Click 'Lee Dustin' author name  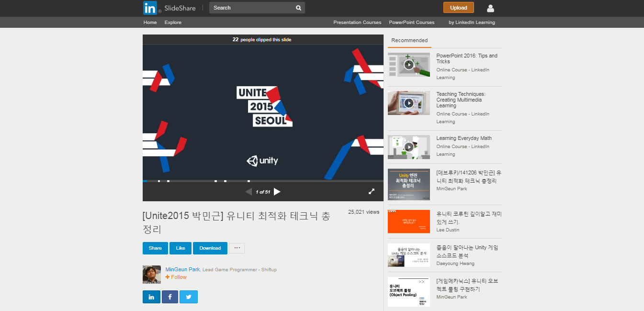tap(448, 230)
